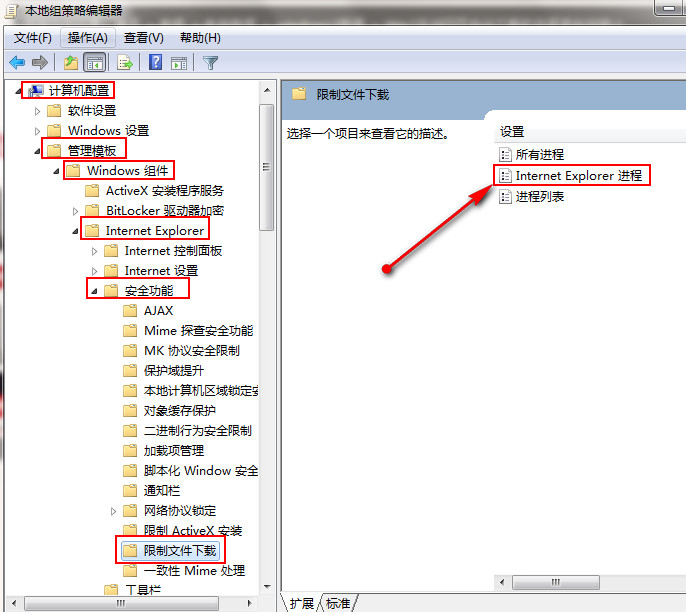Viewport: 686px width, 612px height.
Task: Click the Back arrow toolbar icon
Action: pyautogui.click(x=17, y=63)
